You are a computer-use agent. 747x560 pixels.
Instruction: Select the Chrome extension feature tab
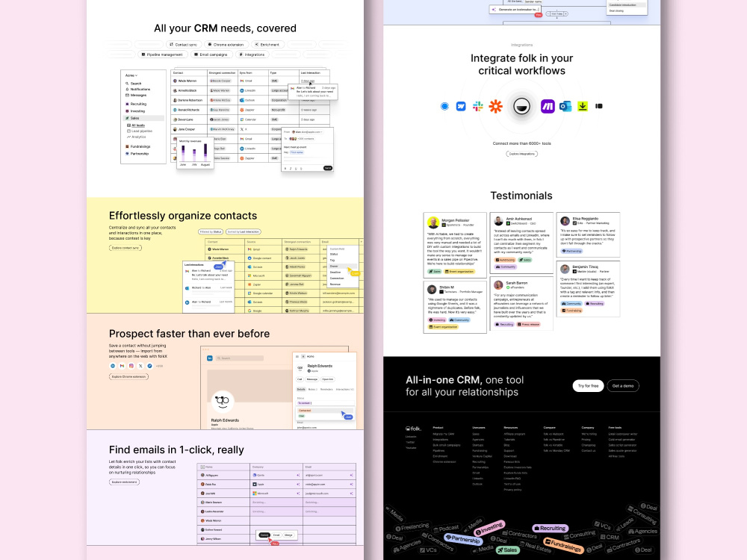click(226, 44)
